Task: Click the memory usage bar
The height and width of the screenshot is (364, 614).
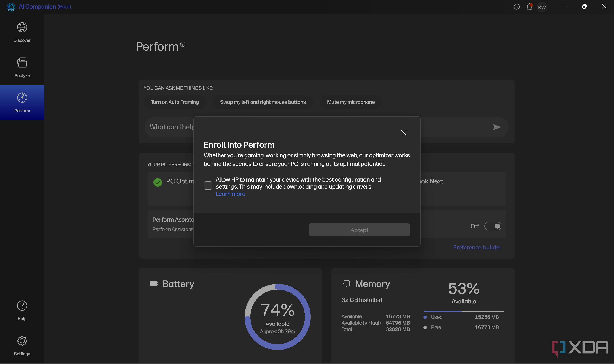Action: [x=464, y=311]
